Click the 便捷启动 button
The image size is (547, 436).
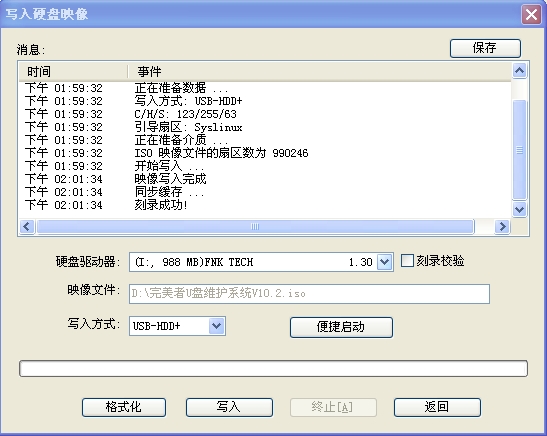(x=341, y=327)
